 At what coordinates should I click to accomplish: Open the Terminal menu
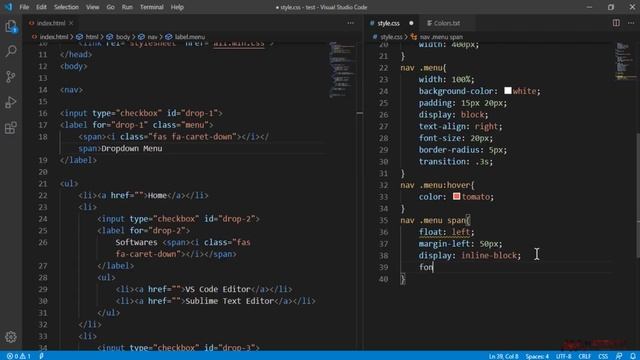tap(151, 7)
